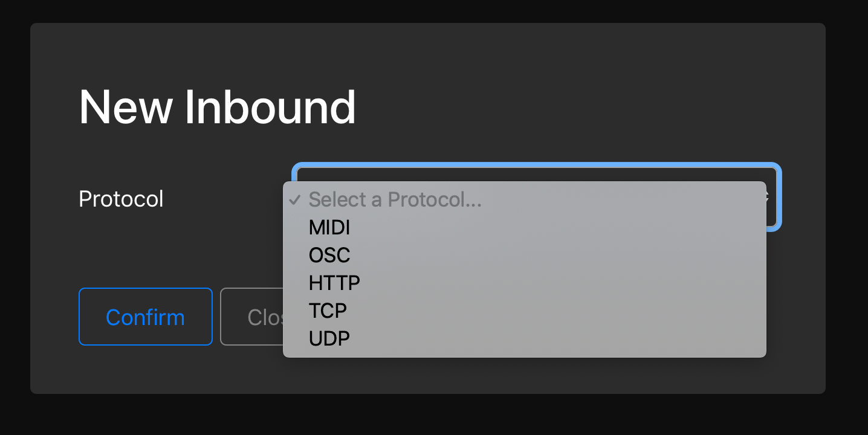Click empty dialog area right of New Inbound title

[x=574, y=107]
